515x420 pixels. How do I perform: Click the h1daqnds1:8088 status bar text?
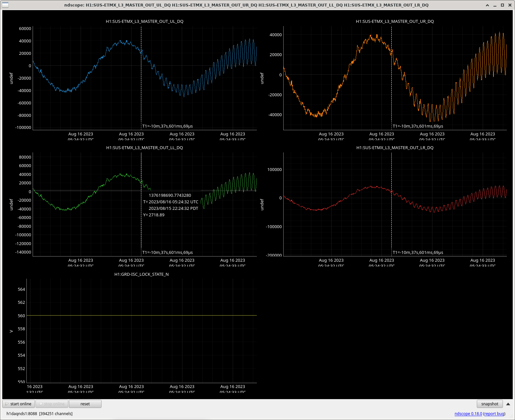click(22, 413)
